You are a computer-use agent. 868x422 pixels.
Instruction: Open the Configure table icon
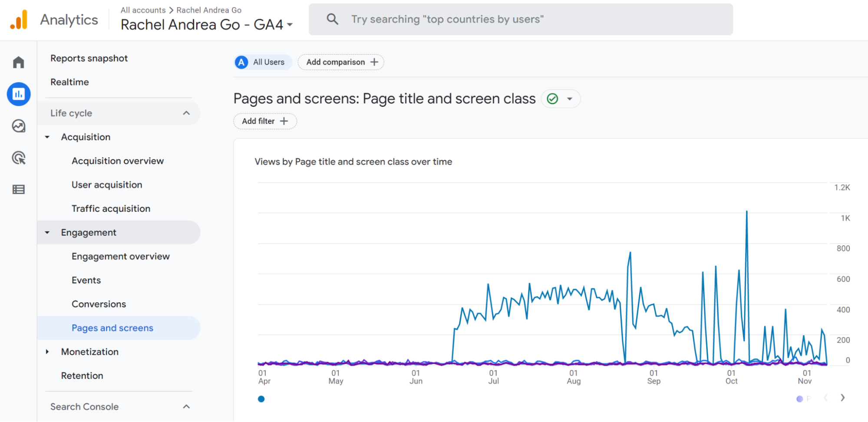click(19, 189)
